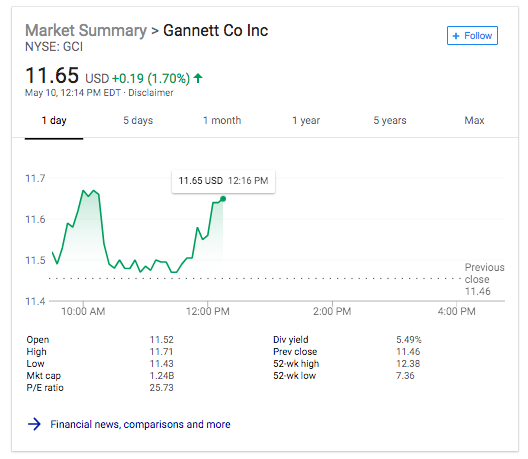Switch to the 1 year tab
The width and height of the screenshot is (528, 459).
tap(306, 121)
